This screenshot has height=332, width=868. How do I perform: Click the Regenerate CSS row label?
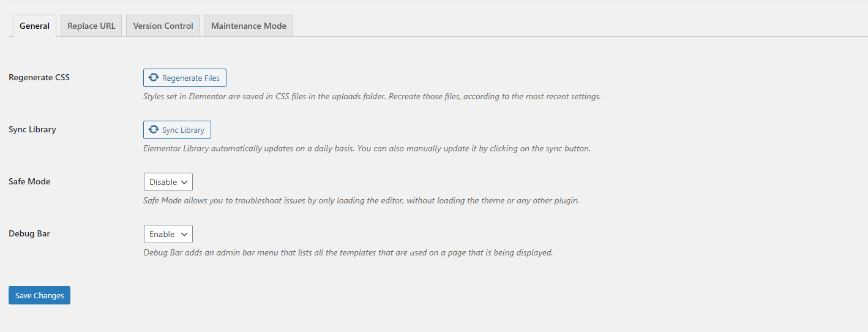(x=39, y=78)
